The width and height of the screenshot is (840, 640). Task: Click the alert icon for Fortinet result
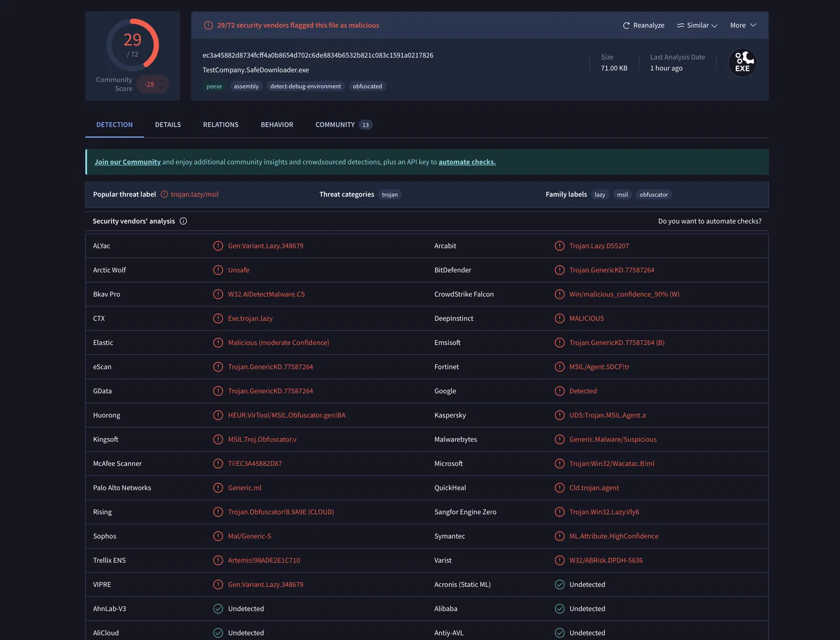point(559,367)
